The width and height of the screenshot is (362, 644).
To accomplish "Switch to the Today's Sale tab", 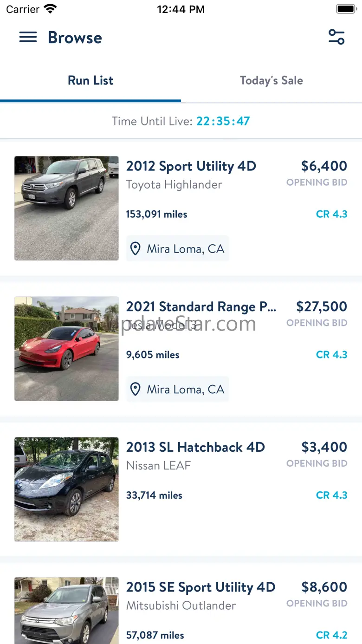I will [x=271, y=81].
